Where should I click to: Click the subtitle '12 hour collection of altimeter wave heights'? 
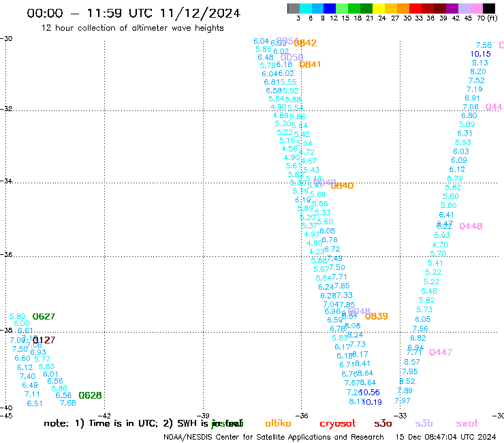coord(132,28)
